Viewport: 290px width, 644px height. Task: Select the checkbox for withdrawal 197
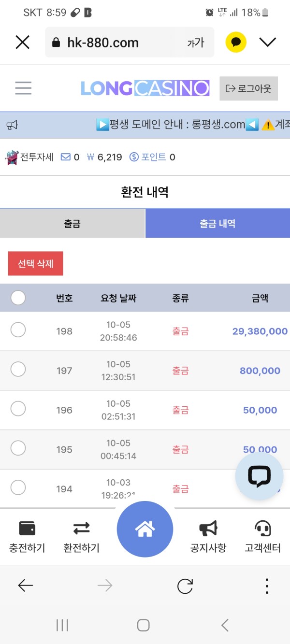[x=18, y=369]
